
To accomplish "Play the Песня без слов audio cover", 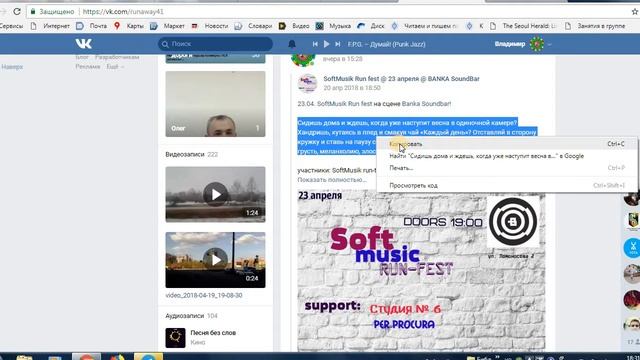I will point(176,338).
